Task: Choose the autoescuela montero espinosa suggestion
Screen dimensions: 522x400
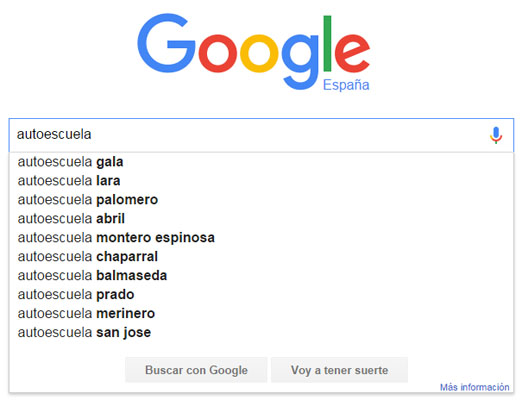Action: pyautogui.click(x=261, y=238)
